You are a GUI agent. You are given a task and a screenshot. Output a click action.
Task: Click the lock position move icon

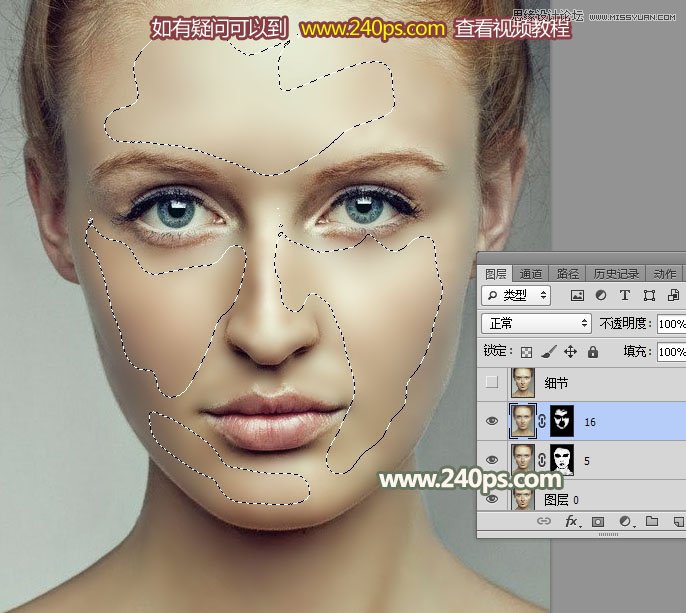[x=570, y=352]
